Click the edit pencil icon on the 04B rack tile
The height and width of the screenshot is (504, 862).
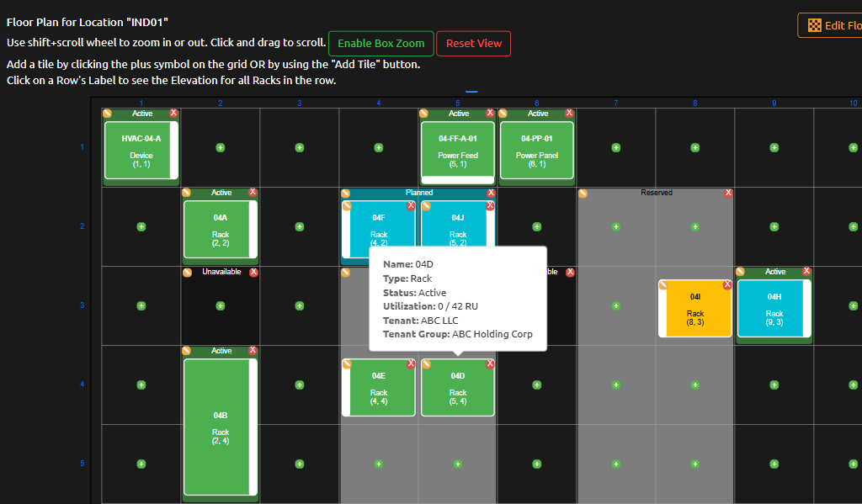click(x=186, y=351)
